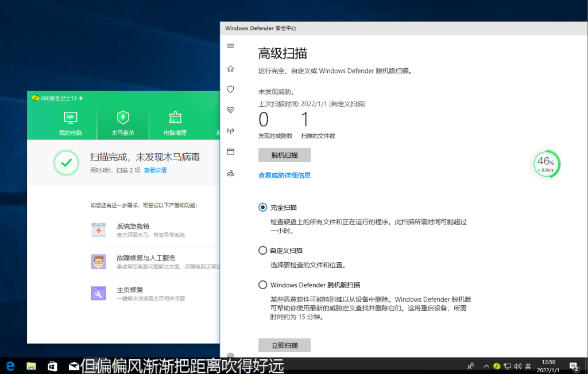Click the 360安全卫士13 logo icon
Viewport: 588px width, 374px height.
[36, 98]
